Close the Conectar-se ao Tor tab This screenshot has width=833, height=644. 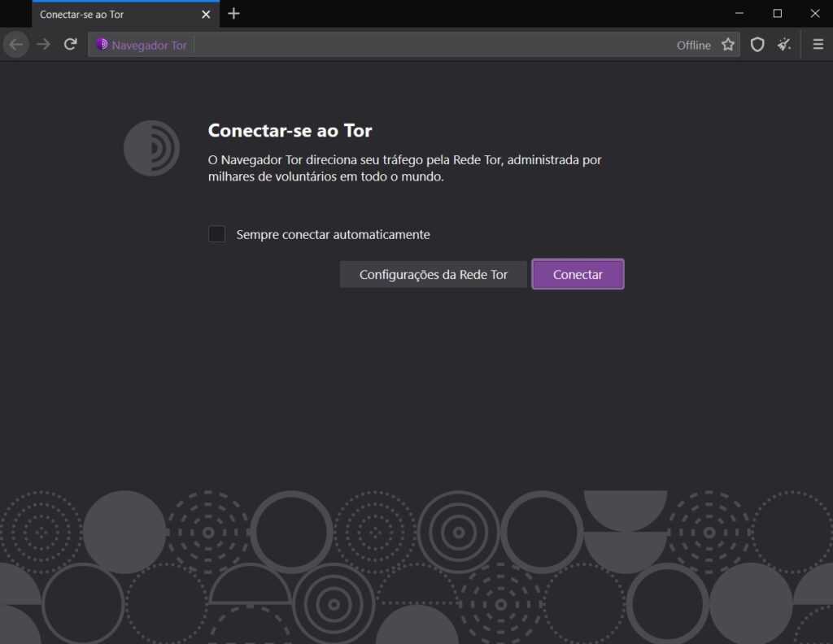[206, 14]
